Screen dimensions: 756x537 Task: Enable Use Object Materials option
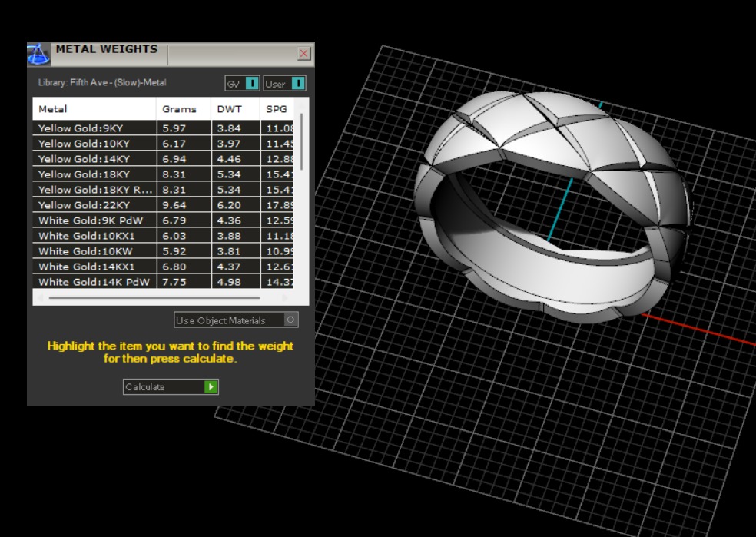tap(237, 320)
